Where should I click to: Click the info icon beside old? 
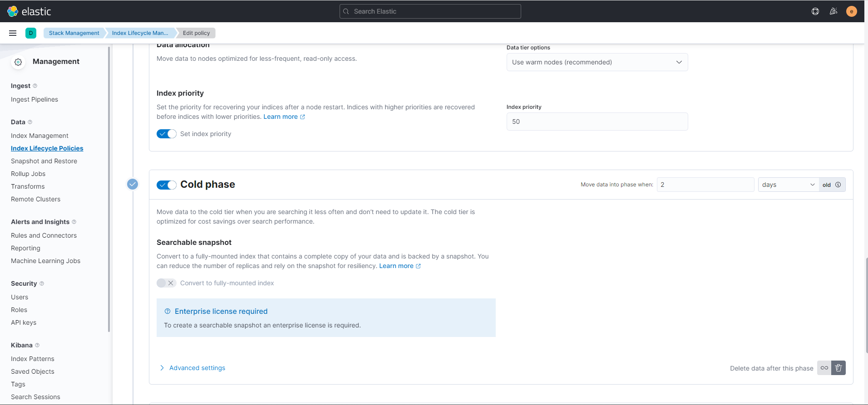838,185
